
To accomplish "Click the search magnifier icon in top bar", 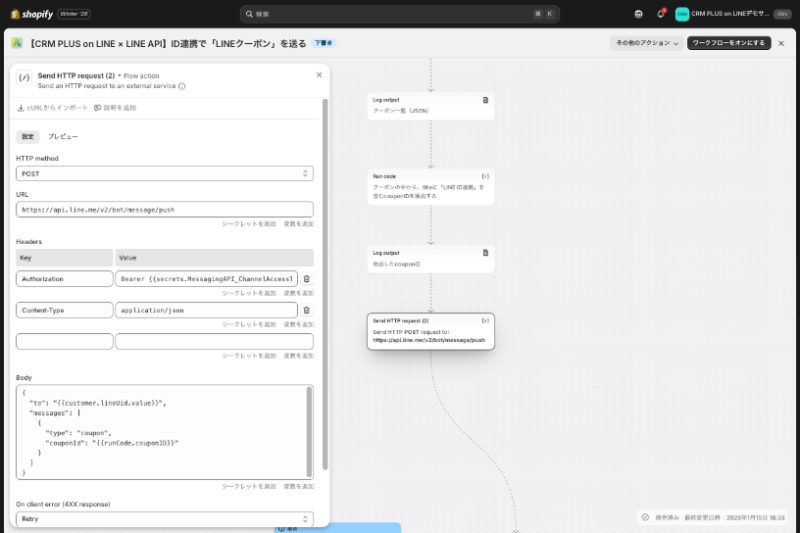I will coord(249,14).
